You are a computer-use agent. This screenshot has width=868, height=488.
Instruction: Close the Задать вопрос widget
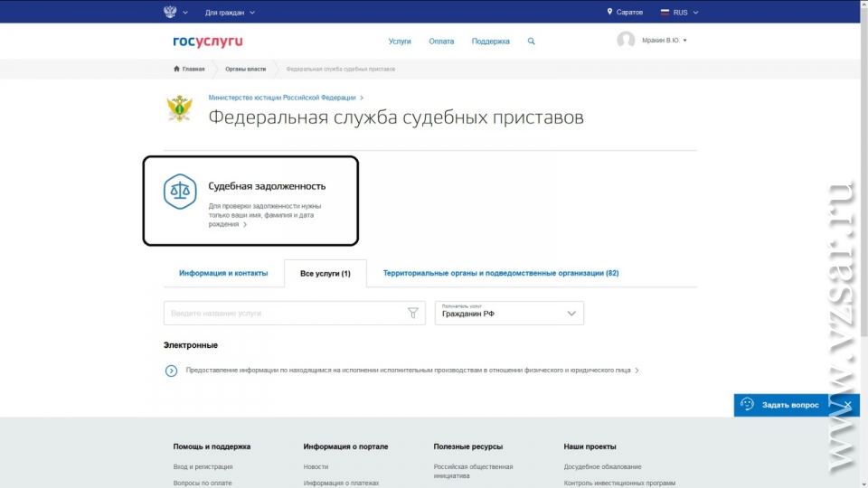[x=847, y=405]
